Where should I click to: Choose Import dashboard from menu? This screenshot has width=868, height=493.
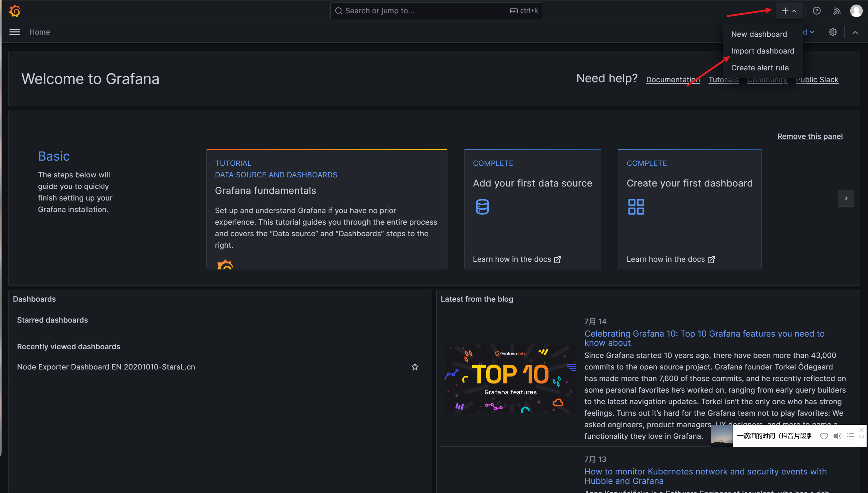[762, 51]
